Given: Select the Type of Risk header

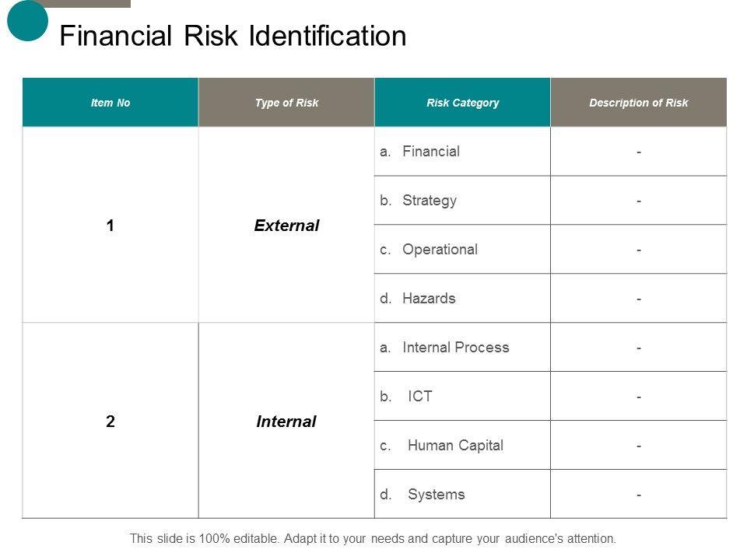Looking at the screenshot, I should (x=286, y=103).
